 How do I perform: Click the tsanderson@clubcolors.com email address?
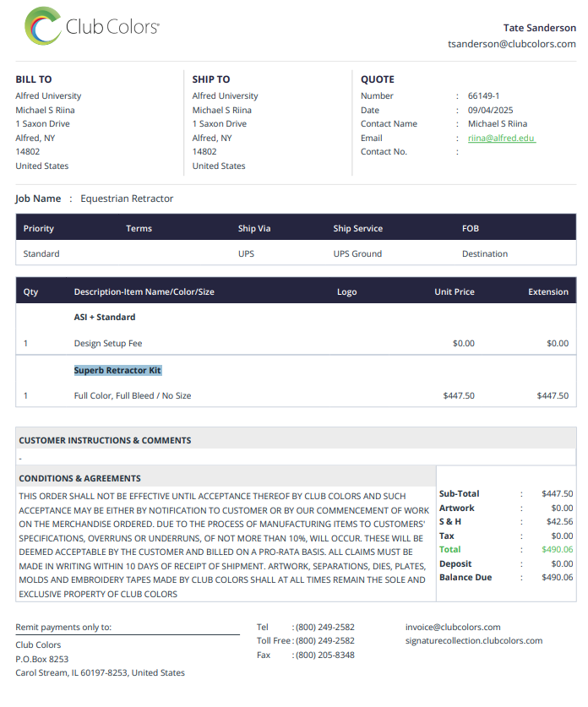pyautogui.click(x=511, y=44)
